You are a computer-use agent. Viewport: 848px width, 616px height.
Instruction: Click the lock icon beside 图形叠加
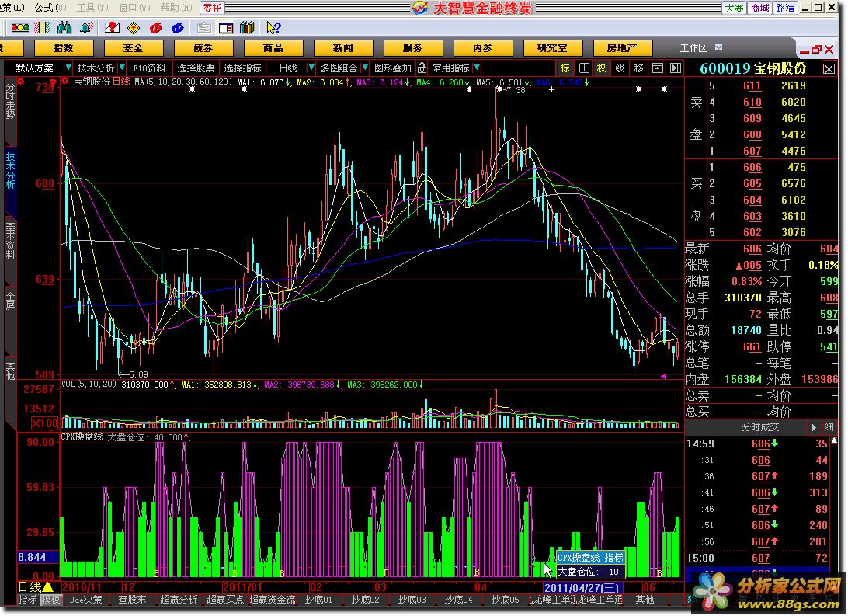pyautogui.click(x=422, y=68)
